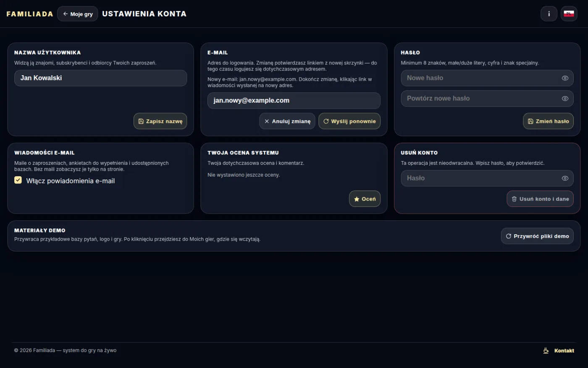588x368 pixels.
Task: Reveal the delete-account Hasło field password
Action: point(565,178)
